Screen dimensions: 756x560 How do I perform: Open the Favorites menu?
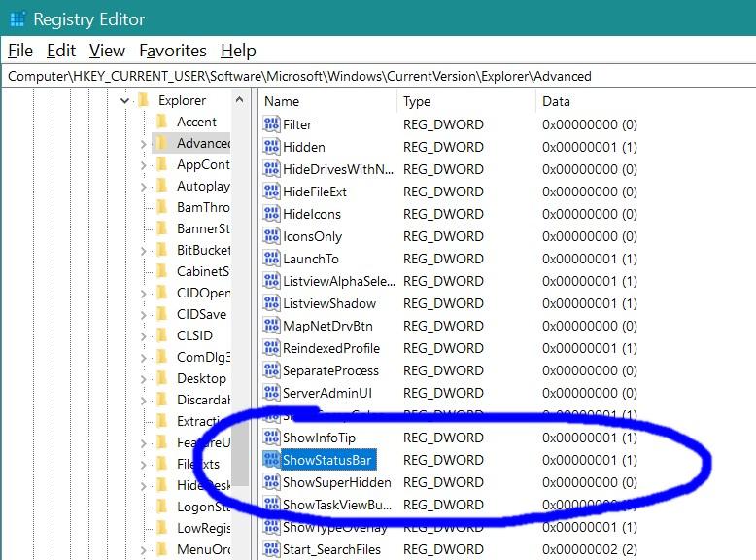point(173,51)
